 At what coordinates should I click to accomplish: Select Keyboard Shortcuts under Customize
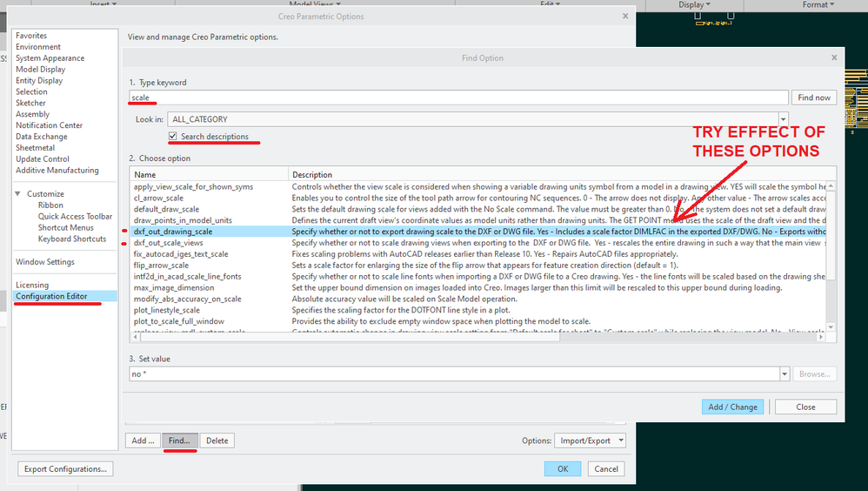(72, 239)
